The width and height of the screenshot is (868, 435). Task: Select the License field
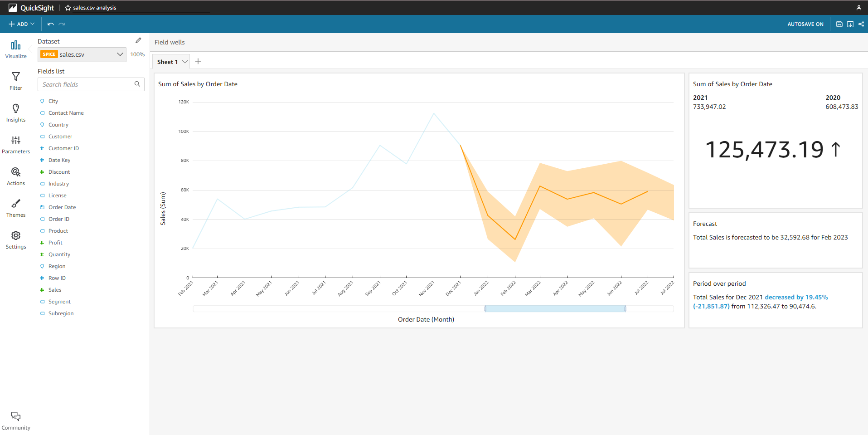57,196
